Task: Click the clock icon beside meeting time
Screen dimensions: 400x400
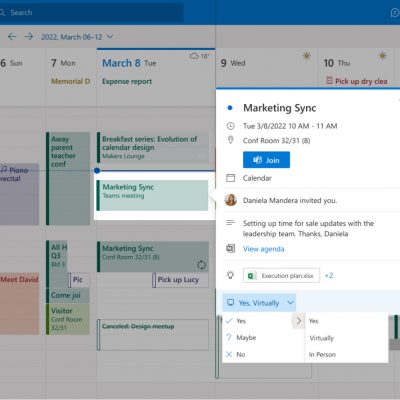Action: pyautogui.click(x=231, y=126)
